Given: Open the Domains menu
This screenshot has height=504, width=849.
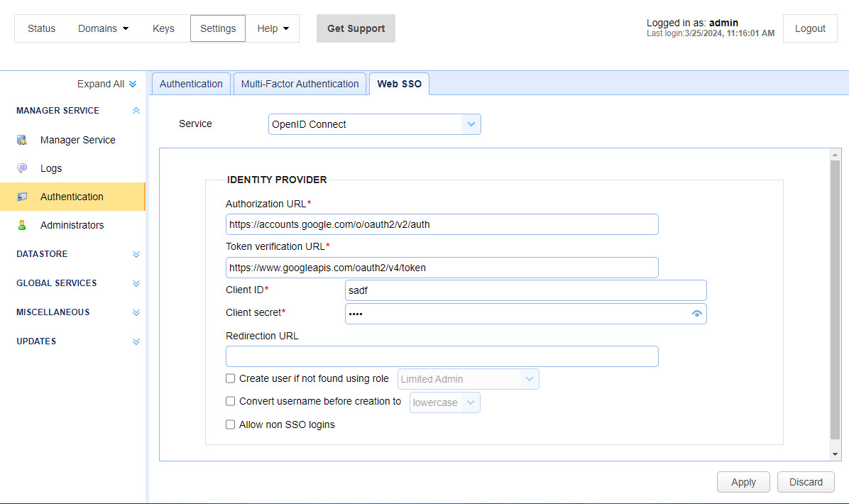Looking at the screenshot, I should click(103, 28).
